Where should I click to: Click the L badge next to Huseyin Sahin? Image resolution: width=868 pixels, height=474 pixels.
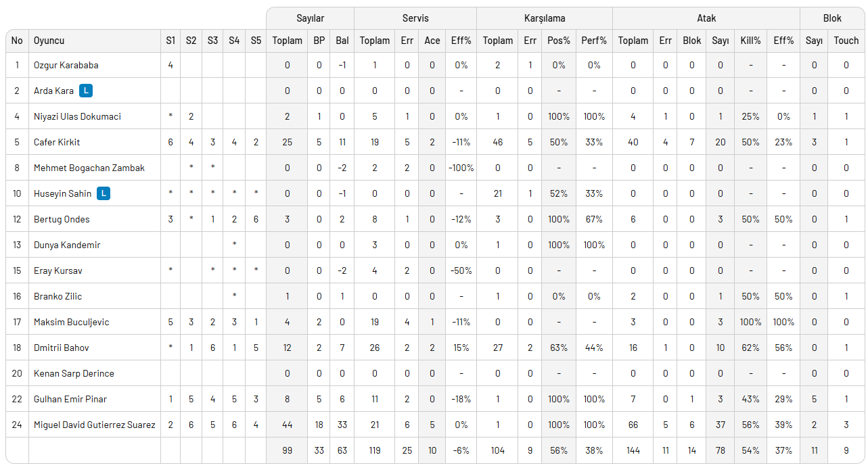[103, 193]
